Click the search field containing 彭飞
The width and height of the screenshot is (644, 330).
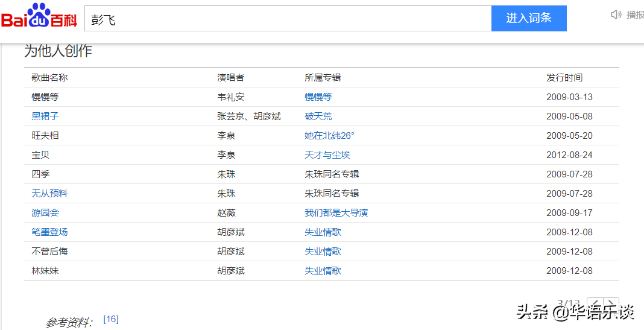[288, 19]
